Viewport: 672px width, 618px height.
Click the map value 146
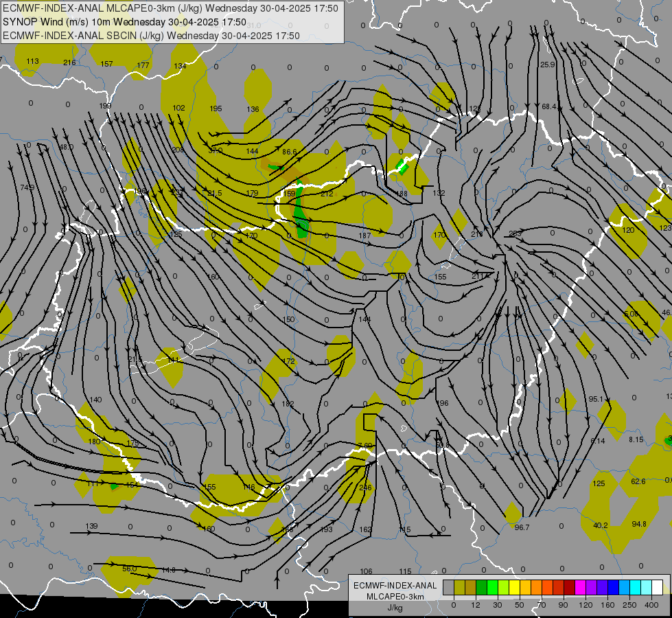click(x=248, y=488)
